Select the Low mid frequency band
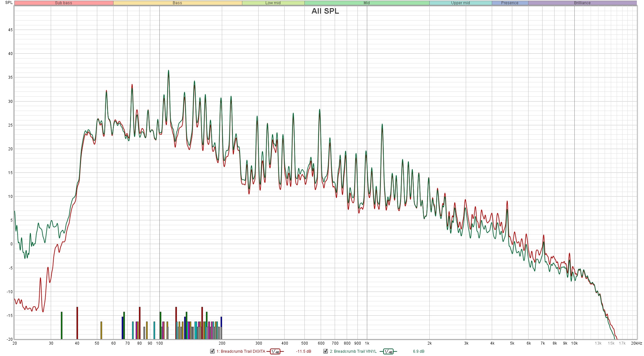The width and height of the screenshot is (644, 356). tap(273, 3)
